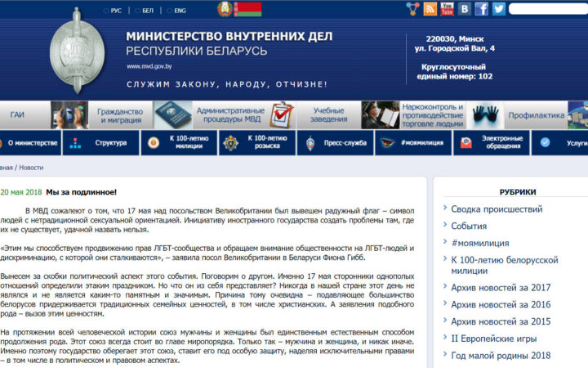Open #моямилиция tab in navigation bar
Screen dimensions: 588x368
[413, 142]
